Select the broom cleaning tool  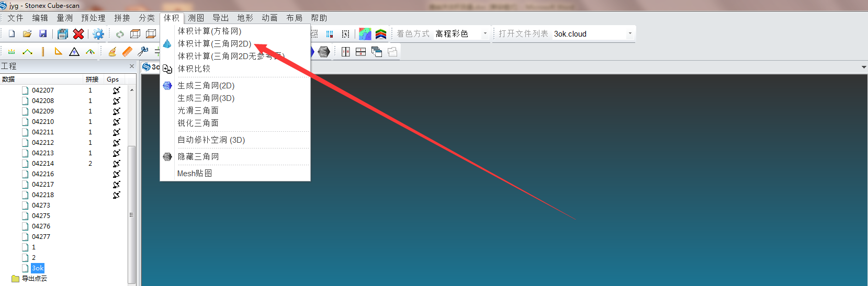pyautogui.click(x=112, y=52)
